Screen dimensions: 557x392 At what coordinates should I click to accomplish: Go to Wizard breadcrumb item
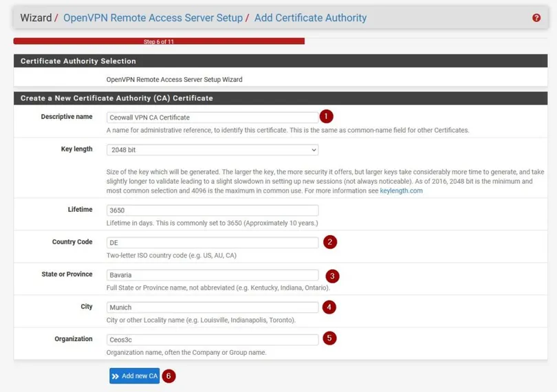coord(36,18)
